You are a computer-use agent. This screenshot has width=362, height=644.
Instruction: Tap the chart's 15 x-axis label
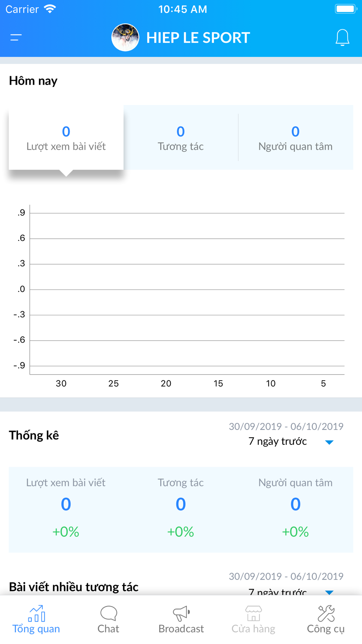pos(218,384)
